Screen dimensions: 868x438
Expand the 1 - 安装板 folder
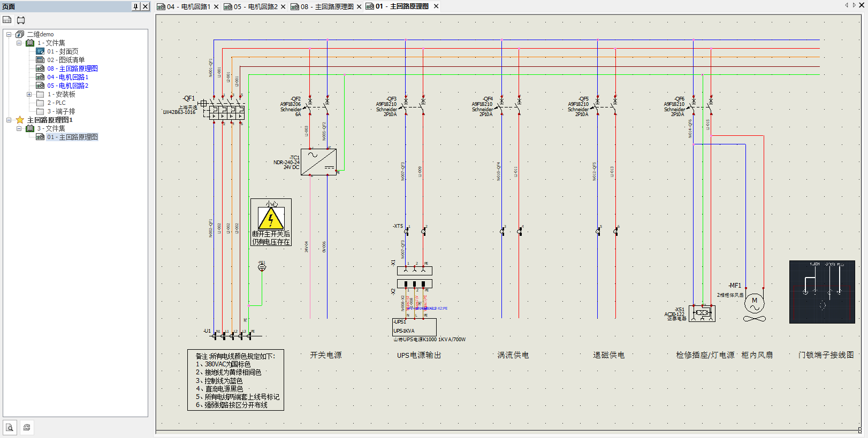click(29, 94)
